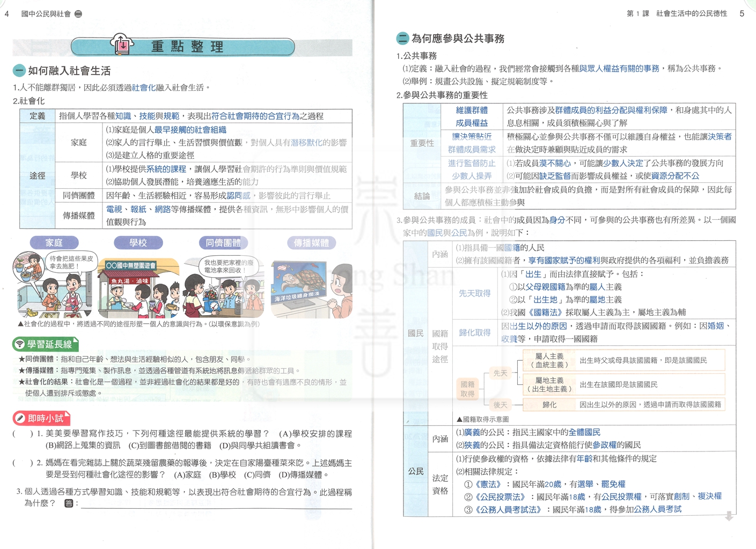The image size is (756, 549).
Task: Select the 學校 pill label above the food stall
Action: (138, 243)
